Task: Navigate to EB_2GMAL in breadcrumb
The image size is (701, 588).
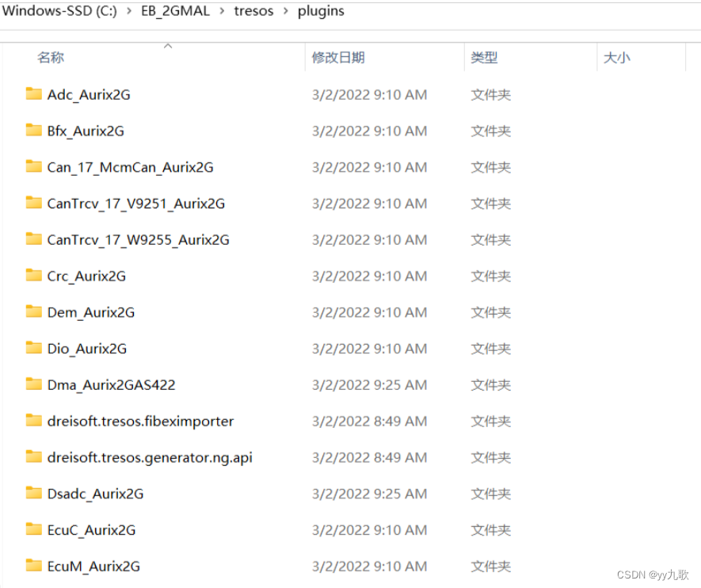Action: point(175,11)
